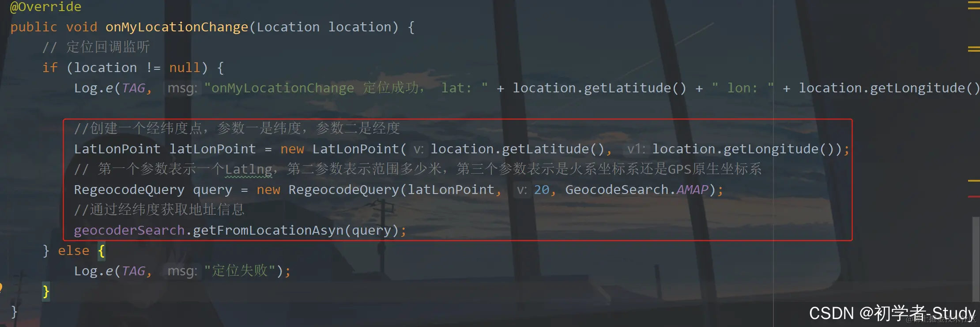This screenshot has width=980, height=327.
Task: Click the red error mark on the error stripe
Action: click(973, 196)
